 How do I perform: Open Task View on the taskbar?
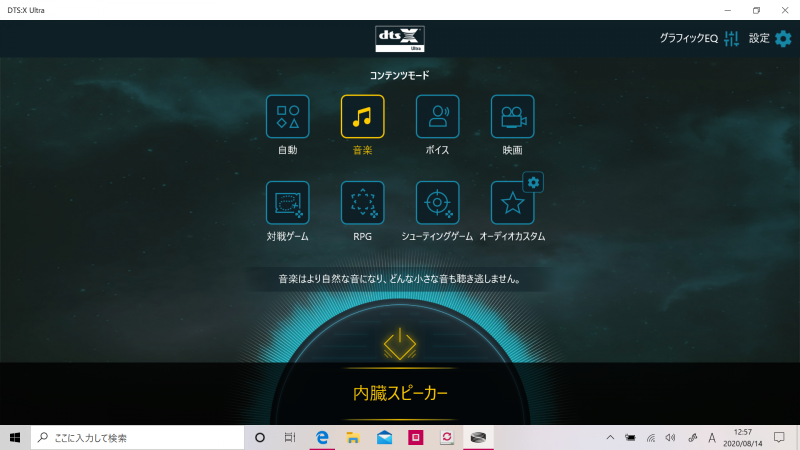[290, 437]
